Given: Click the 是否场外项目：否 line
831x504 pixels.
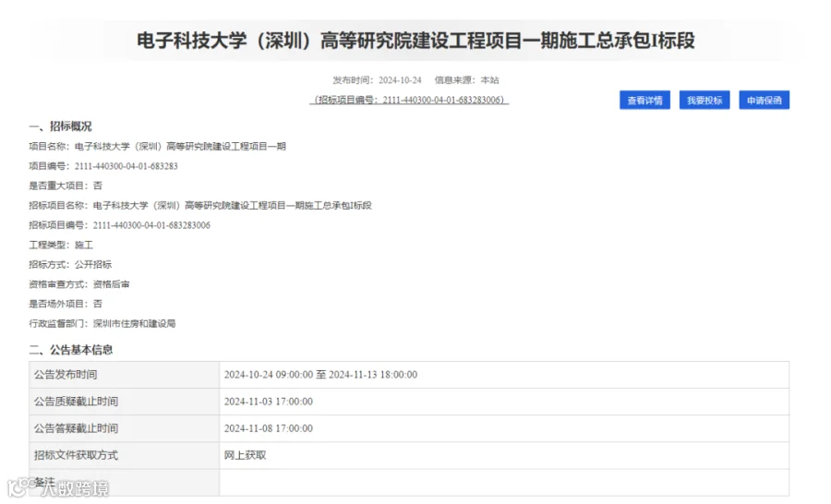Looking at the screenshot, I should click(66, 304).
